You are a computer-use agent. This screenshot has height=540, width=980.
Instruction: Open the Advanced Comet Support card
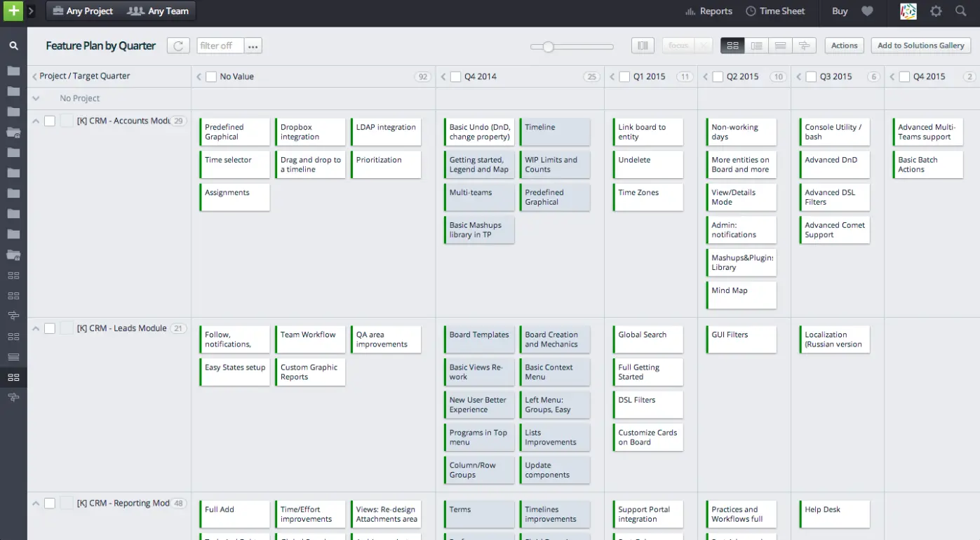834,230
